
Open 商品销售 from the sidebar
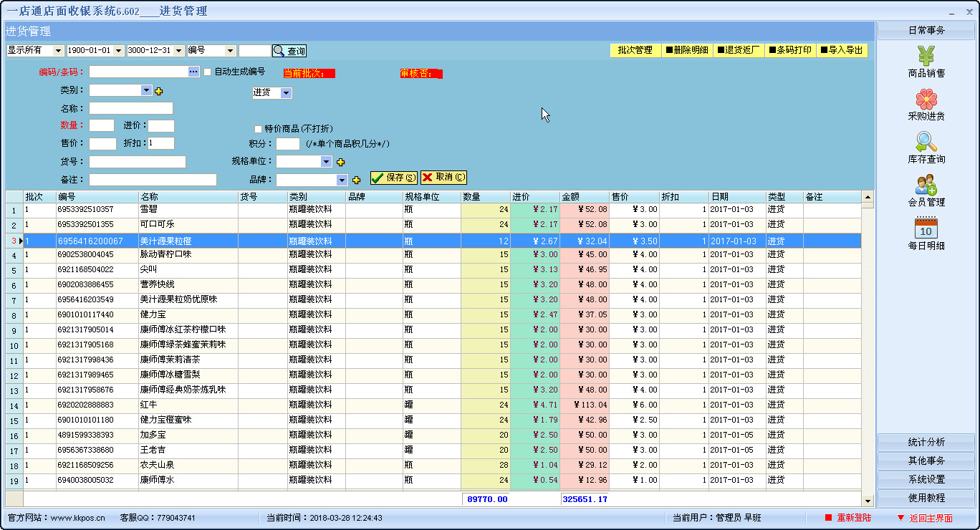click(926, 57)
